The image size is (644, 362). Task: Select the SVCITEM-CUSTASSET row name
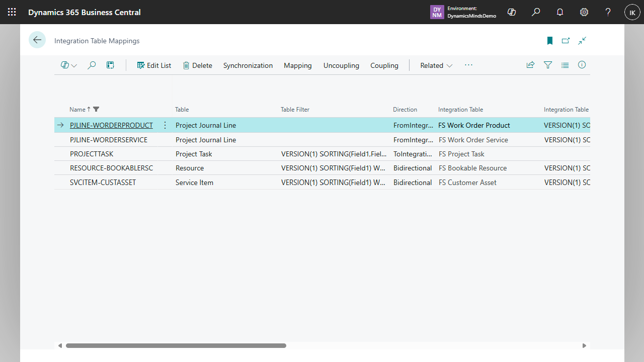coord(103,183)
